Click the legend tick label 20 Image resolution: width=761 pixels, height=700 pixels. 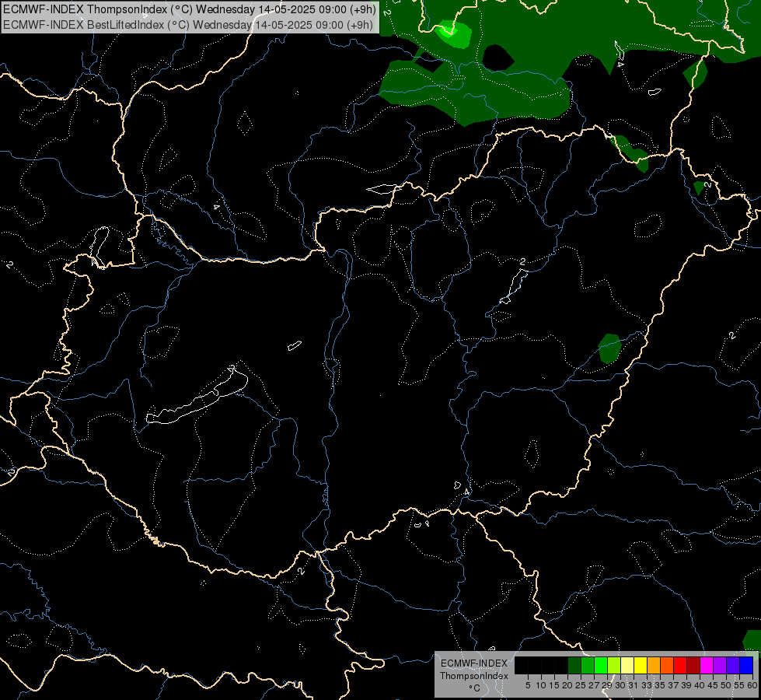click(567, 685)
